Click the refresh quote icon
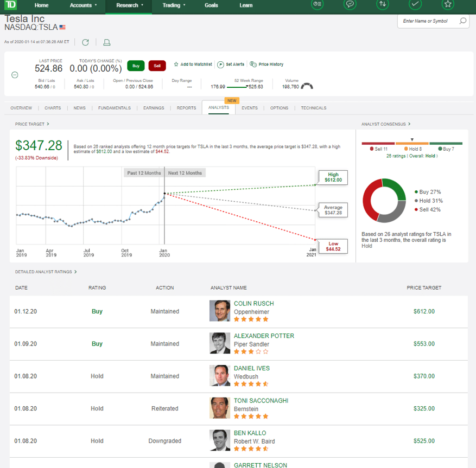476x468 pixels. click(85, 42)
